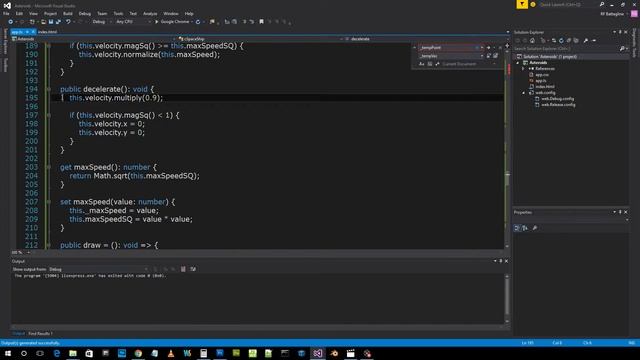Screen dimensions: 640x360
Task: Switch to Find Results 1 tab
Action: [x=40, y=333]
